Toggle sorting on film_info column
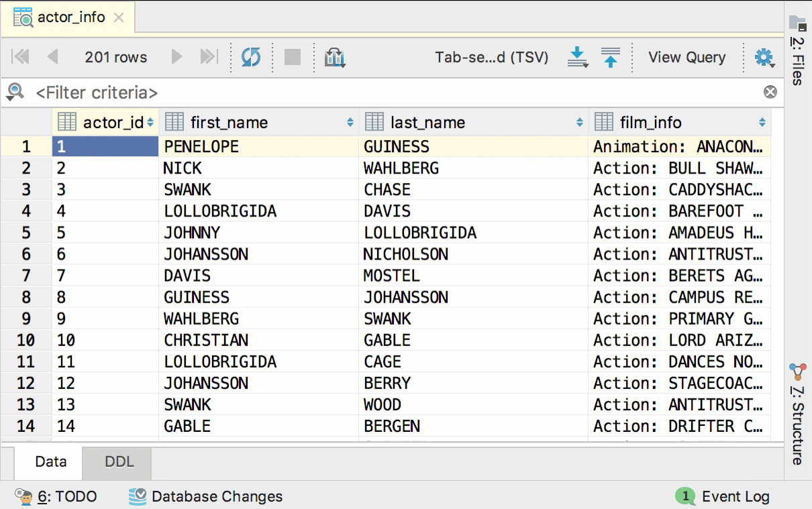The image size is (812, 509). pos(762,121)
